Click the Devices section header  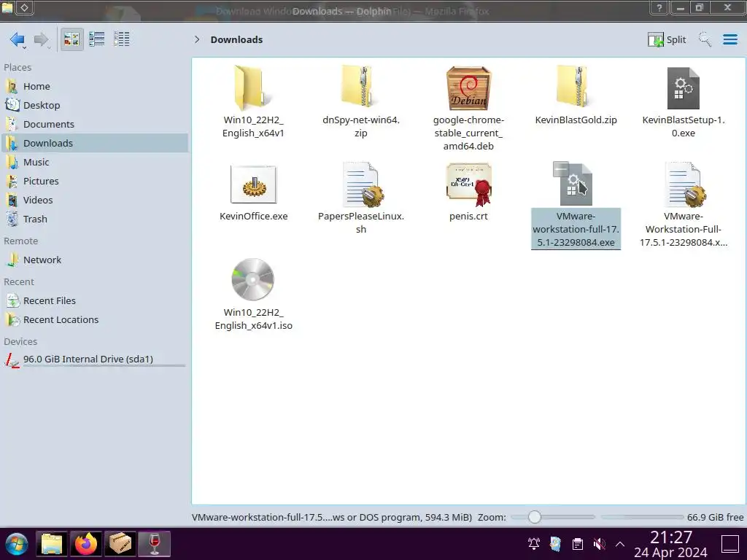tap(20, 341)
